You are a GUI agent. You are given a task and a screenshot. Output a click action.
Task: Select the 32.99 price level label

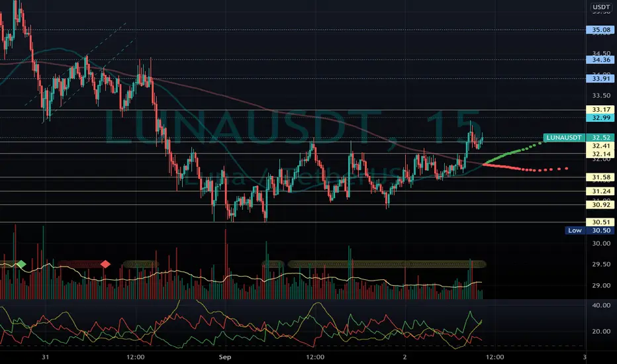600,118
